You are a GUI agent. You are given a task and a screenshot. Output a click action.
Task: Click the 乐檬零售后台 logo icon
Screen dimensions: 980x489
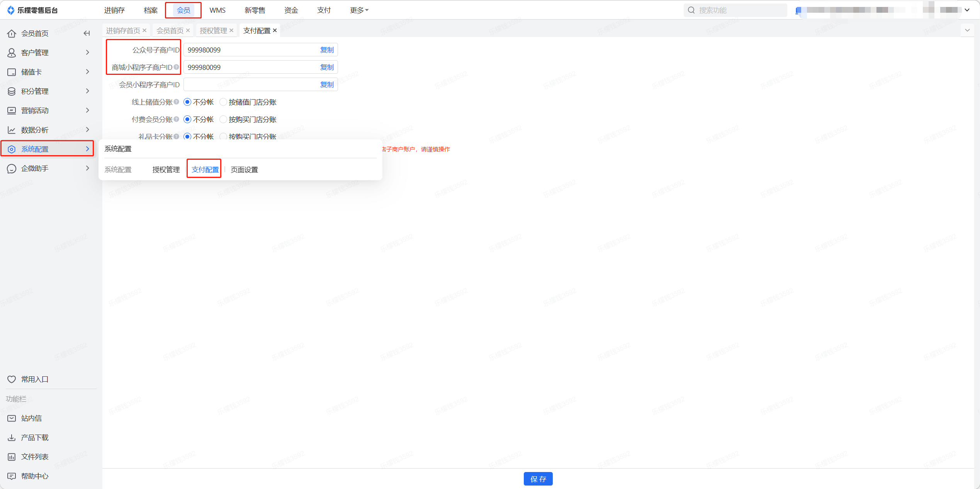(x=11, y=10)
